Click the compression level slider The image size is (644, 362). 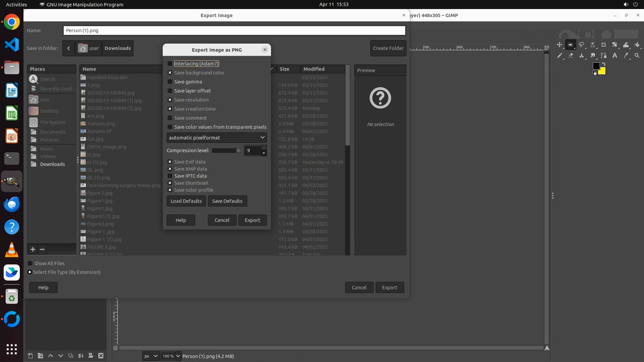(x=226, y=150)
